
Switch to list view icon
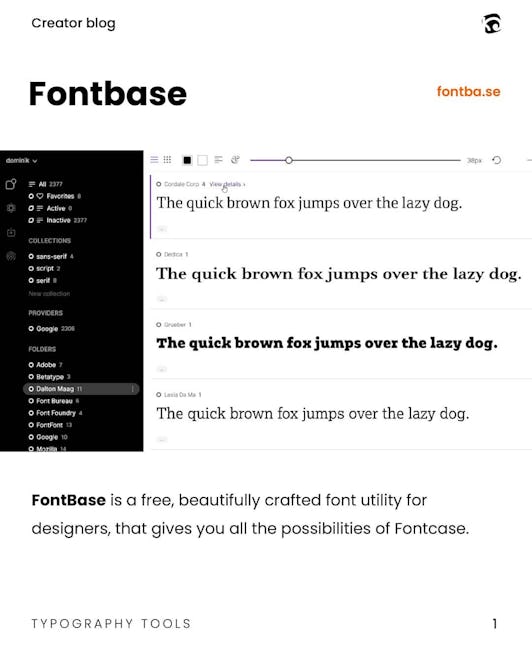pyautogui.click(x=154, y=160)
